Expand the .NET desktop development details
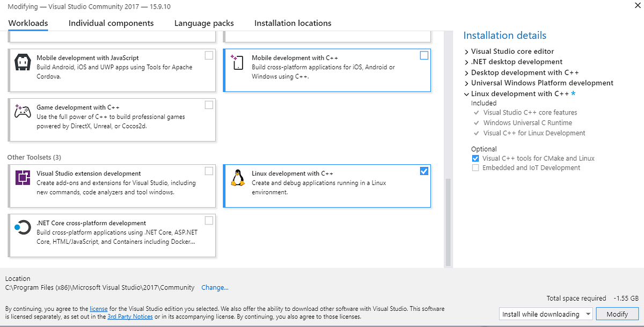Screen dimensions: 644x327 tap(466, 62)
